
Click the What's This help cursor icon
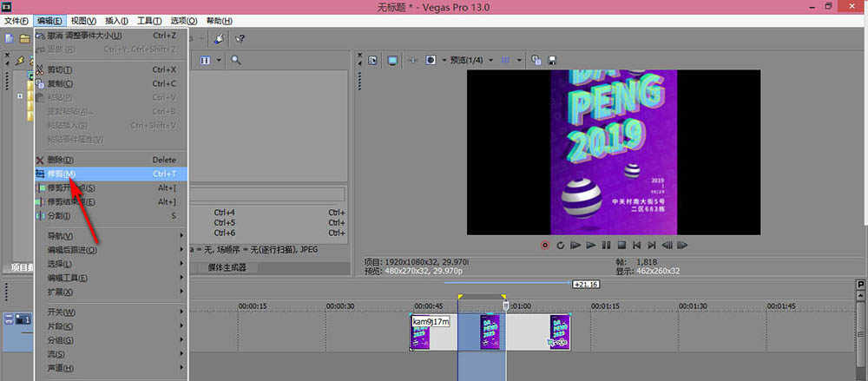point(240,39)
